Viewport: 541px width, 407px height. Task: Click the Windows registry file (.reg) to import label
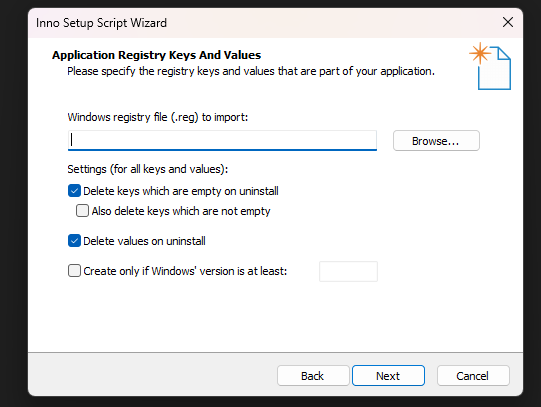tap(158, 117)
